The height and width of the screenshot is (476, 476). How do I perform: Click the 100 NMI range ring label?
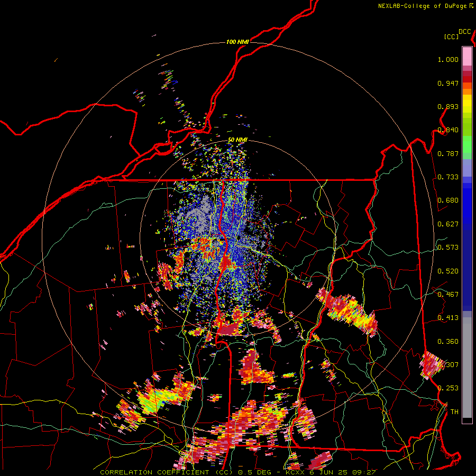[237, 42]
